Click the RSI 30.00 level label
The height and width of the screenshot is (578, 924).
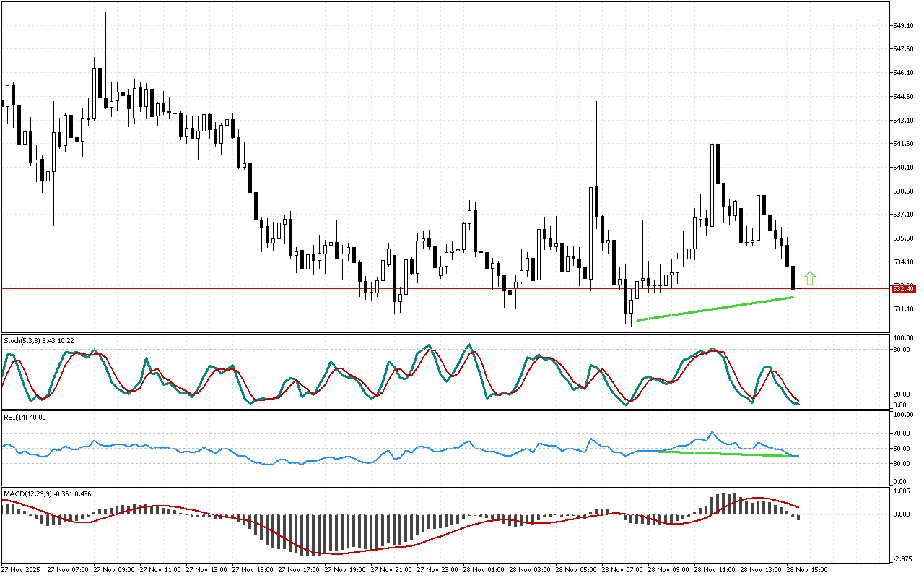[x=902, y=463]
